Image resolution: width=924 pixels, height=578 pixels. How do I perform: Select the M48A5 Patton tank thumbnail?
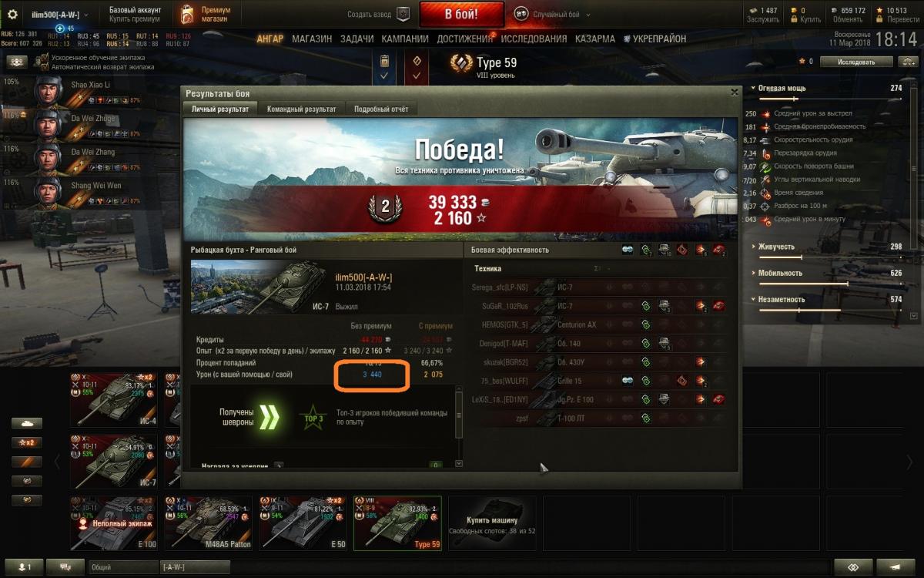(x=209, y=523)
